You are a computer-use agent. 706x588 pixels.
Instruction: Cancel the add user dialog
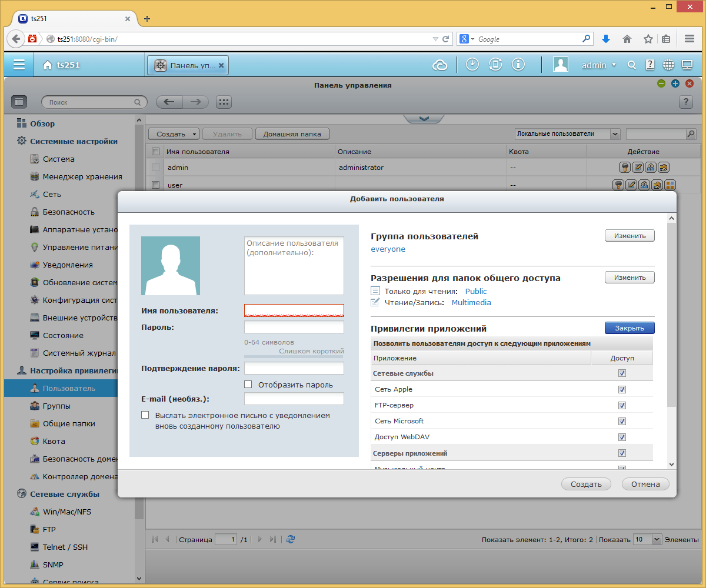click(645, 484)
